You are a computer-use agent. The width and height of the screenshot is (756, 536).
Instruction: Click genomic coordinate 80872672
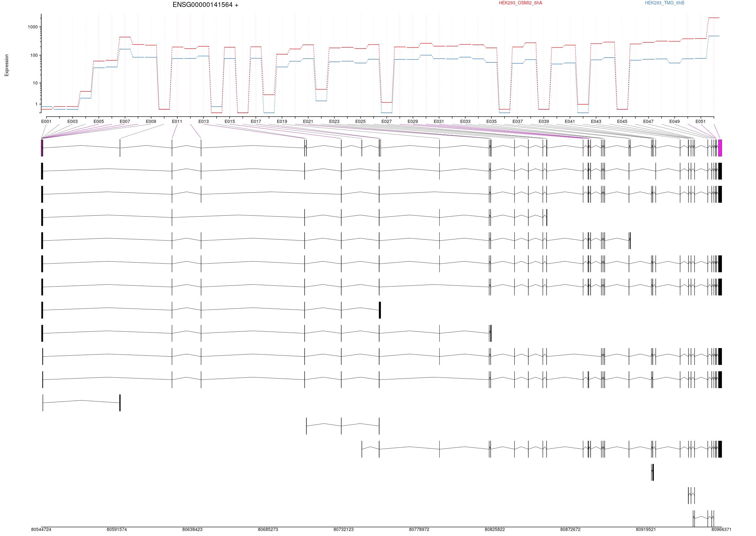point(570,529)
